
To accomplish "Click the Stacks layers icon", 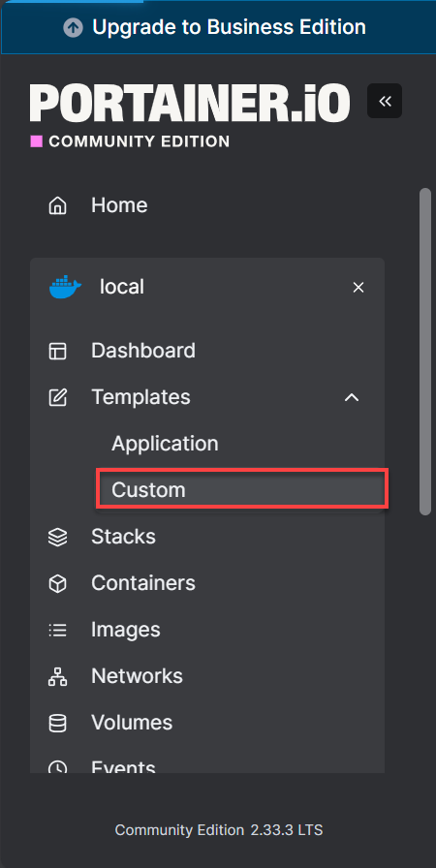I will (x=57, y=537).
